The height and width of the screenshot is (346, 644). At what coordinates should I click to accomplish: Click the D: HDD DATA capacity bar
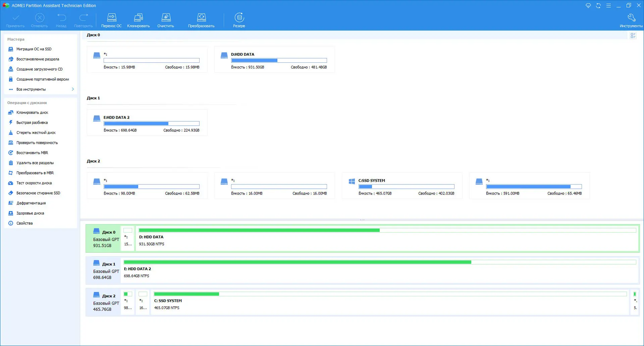click(279, 60)
